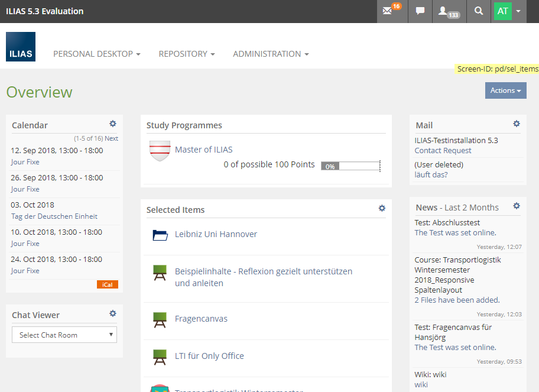
Task: Open the Select Chat Room dropdown
Action: (x=64, y=335)
